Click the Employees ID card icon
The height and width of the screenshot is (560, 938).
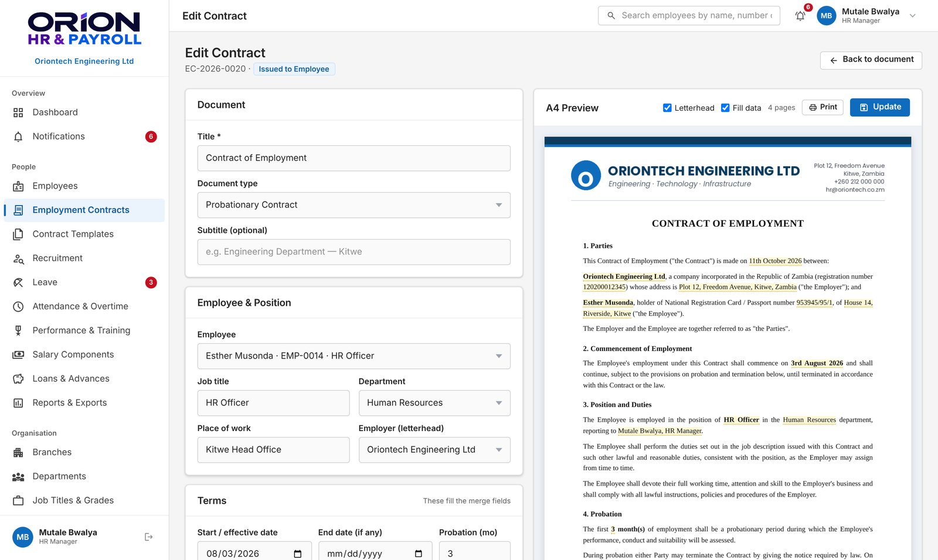pyautogui.click(x=18, y=186)
